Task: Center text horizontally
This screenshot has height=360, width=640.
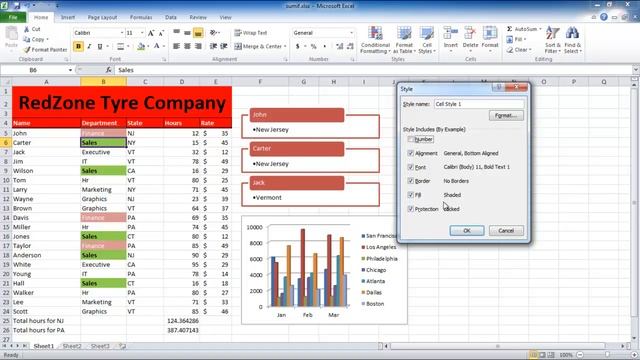Action: (x=187, y=47)
